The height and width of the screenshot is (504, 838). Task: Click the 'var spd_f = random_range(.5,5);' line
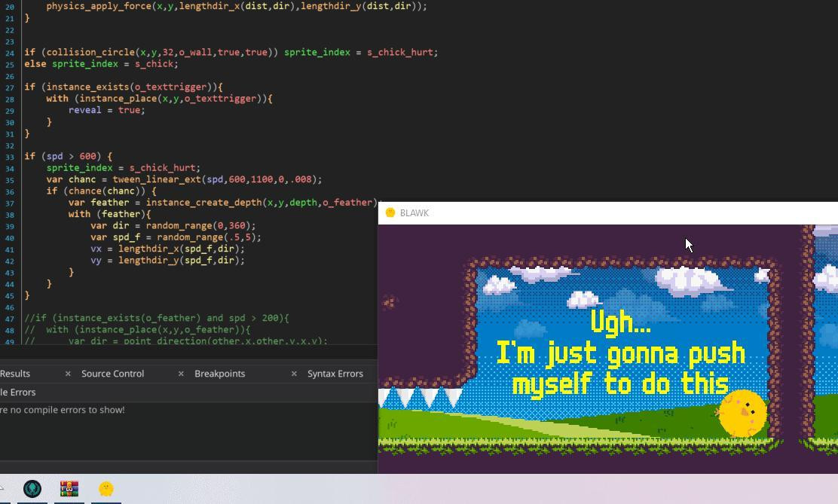[176, 237]
